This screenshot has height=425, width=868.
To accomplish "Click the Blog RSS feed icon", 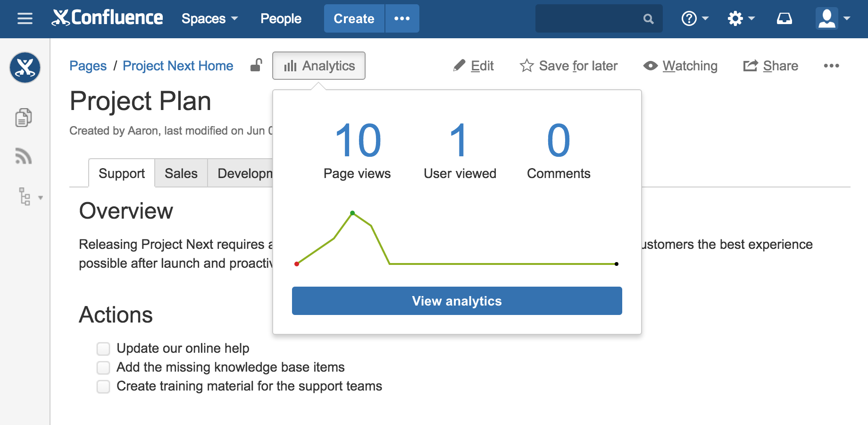I will pyautogui.click(x=24, y=156).
